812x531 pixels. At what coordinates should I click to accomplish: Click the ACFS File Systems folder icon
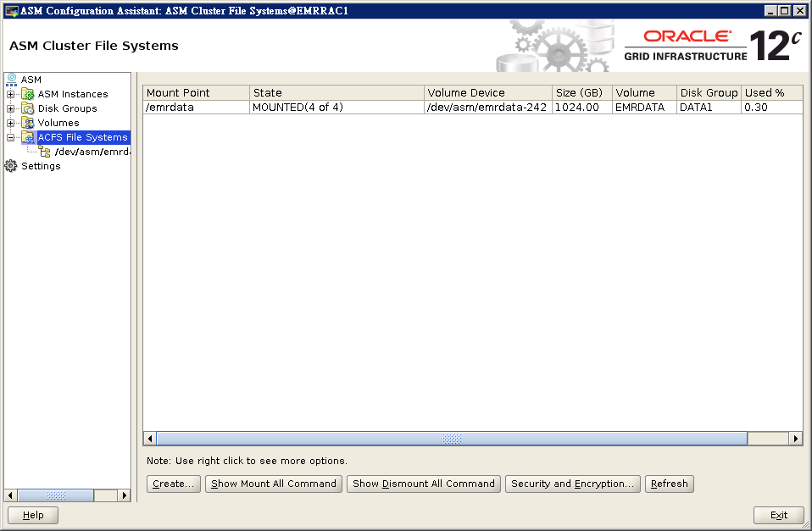pos(26,137)
